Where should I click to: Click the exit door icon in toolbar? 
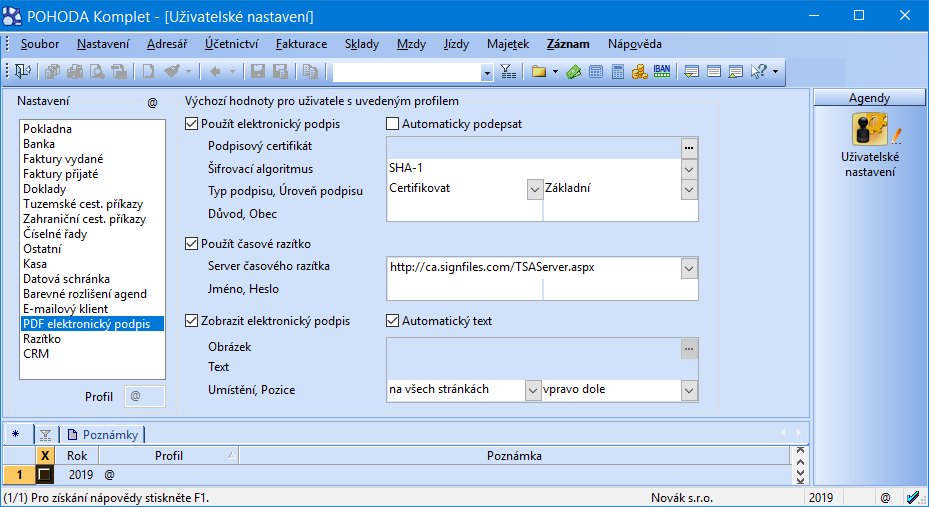point(23,72)
